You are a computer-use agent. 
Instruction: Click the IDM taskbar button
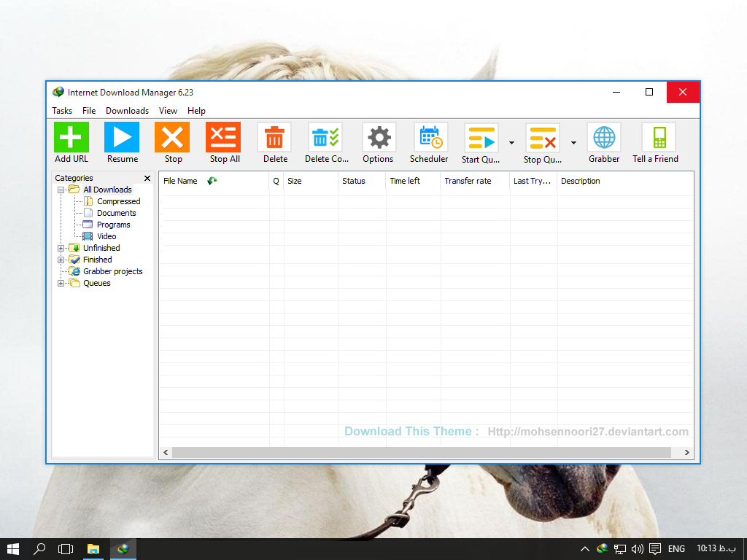click(x=123, y=549)
